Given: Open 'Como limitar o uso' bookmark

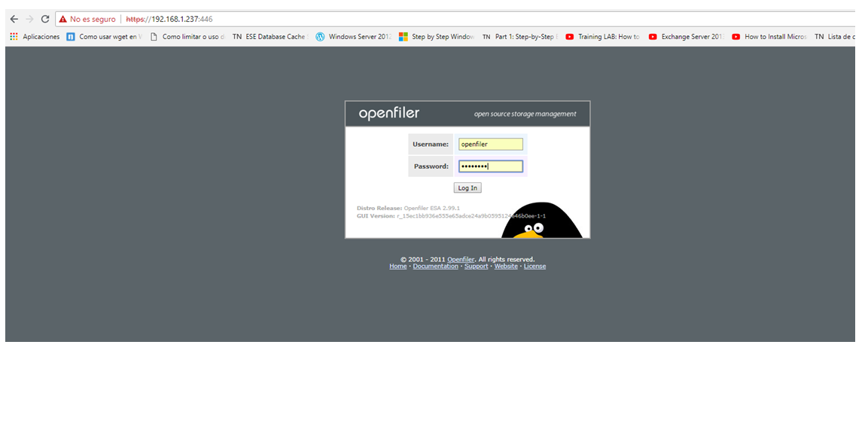Looking at the screenshot, I should (x=187, y=37).
